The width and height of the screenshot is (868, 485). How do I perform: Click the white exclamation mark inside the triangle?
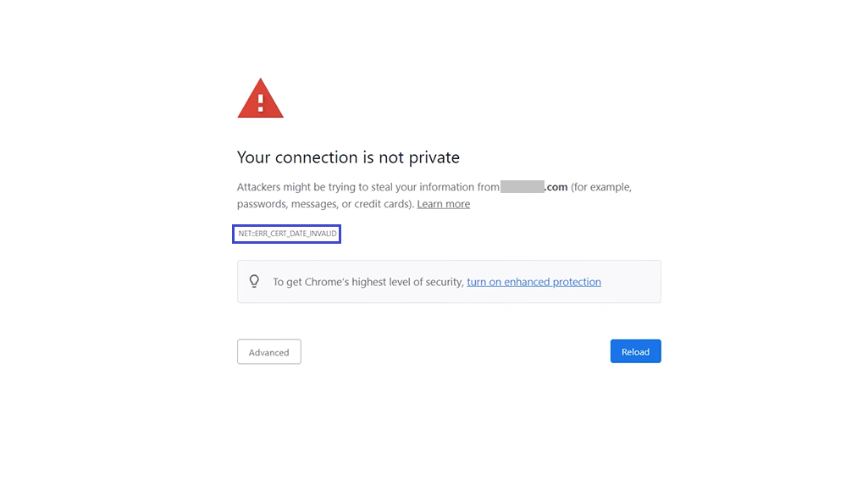pos(260,103)
